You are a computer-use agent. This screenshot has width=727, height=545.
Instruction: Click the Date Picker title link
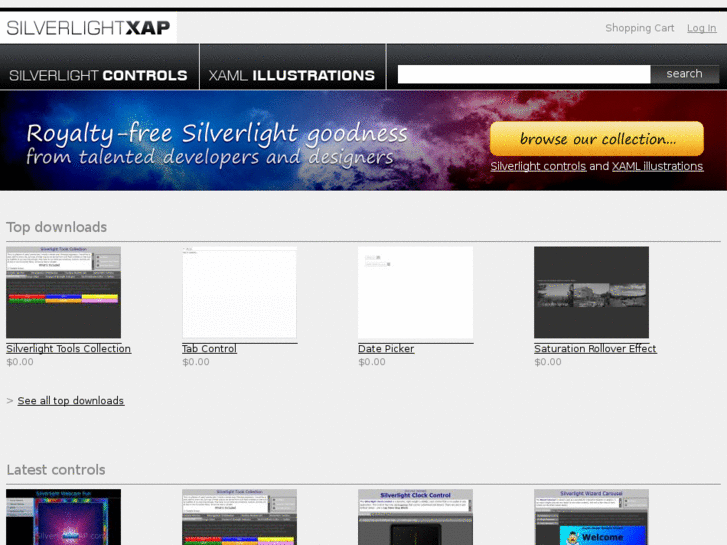[386, 349]
